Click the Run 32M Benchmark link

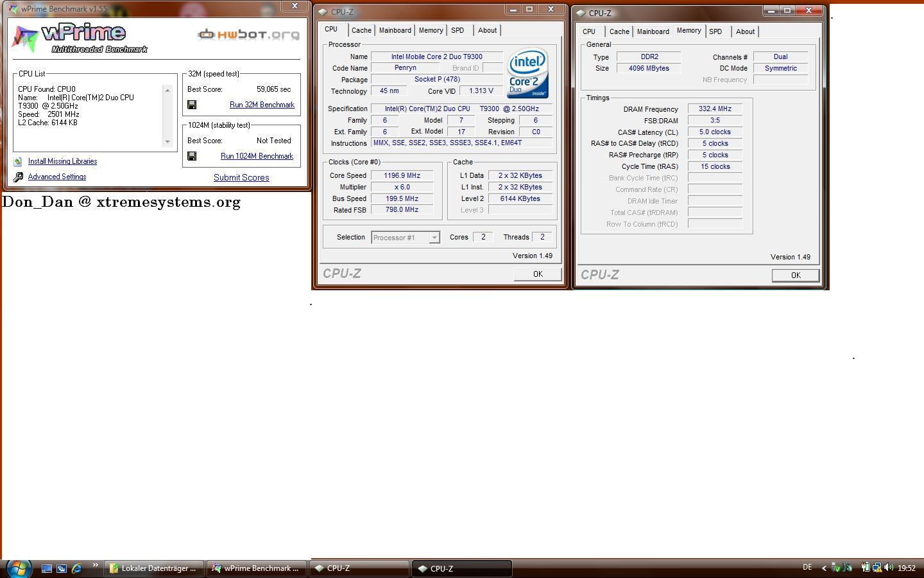262,105
